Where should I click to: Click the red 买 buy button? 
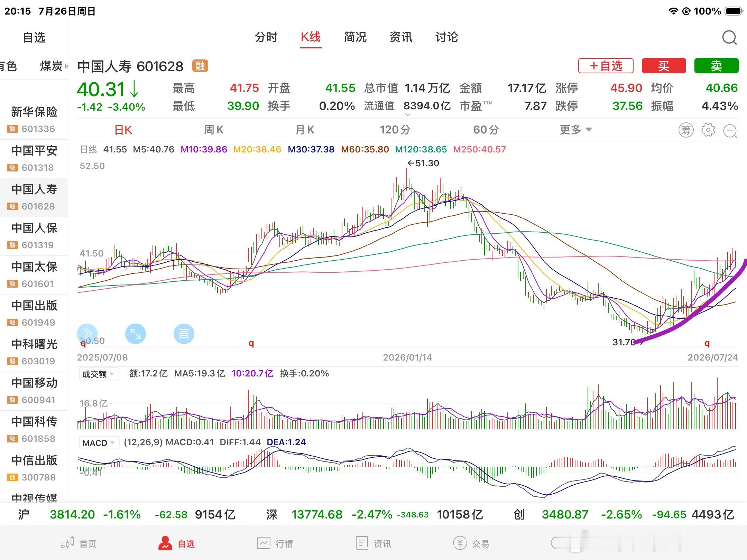pos(664,66)
